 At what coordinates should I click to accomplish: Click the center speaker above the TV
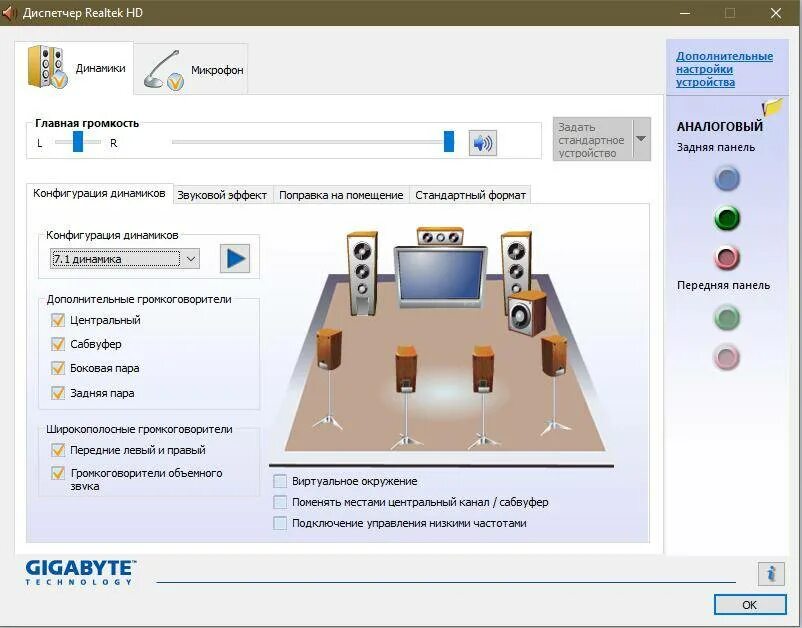point(440,237)
